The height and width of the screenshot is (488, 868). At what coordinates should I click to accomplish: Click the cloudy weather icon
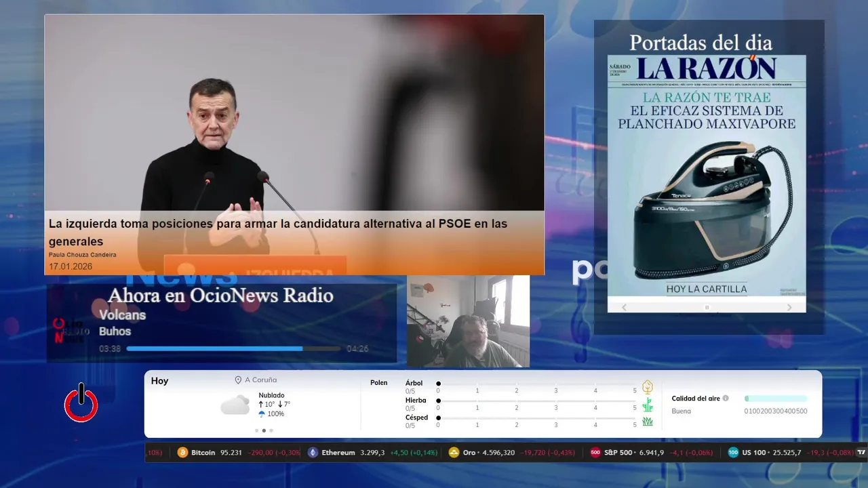pos(235,405)
